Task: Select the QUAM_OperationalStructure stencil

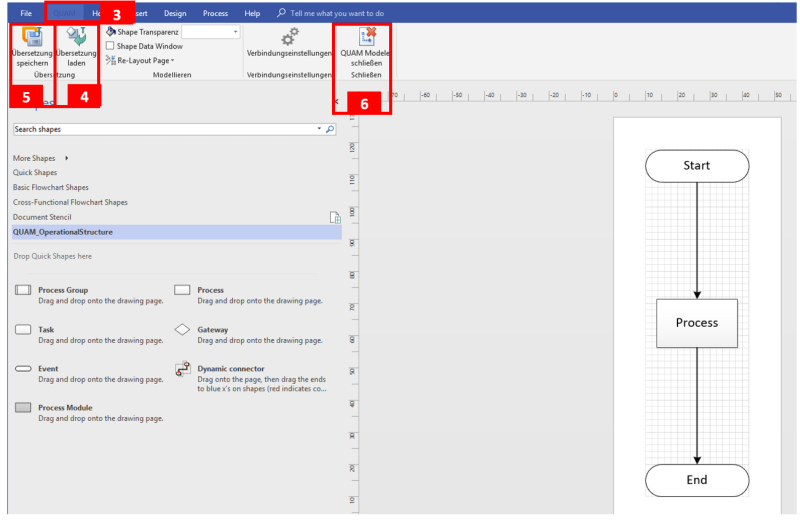Action: (177, 232)
